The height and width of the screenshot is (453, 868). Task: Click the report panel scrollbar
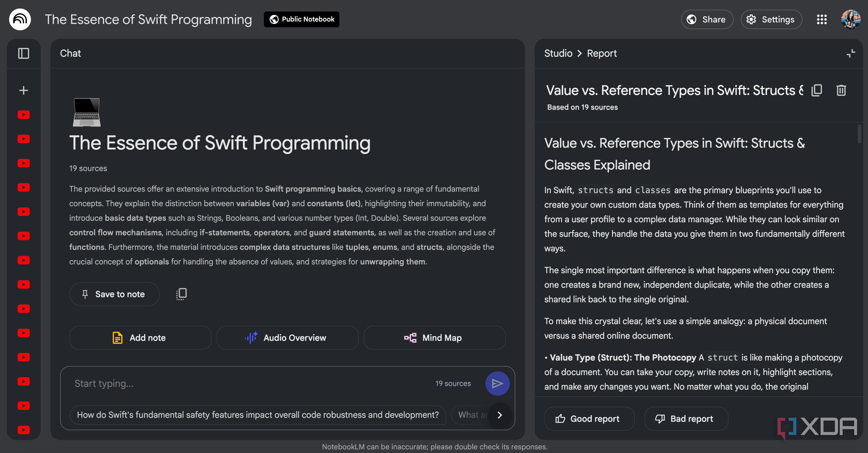[x=860, y=134]
